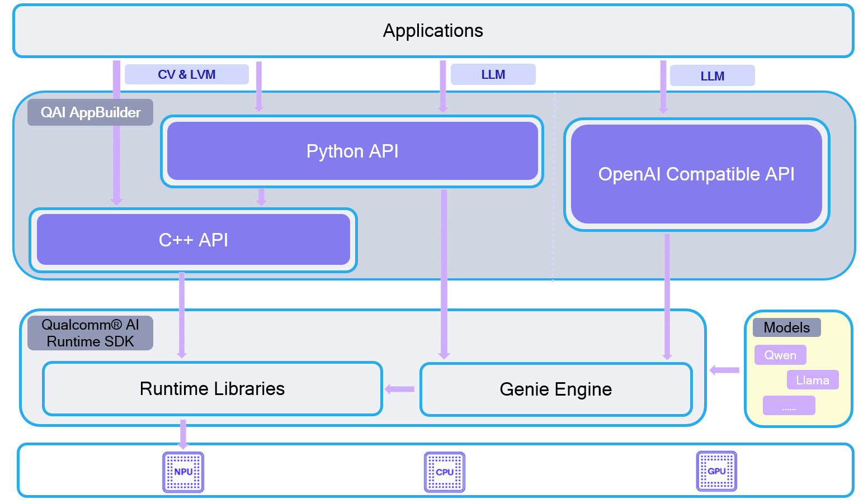Viewport: 868px width, 504px height.
Task: Click the arrow between Genie Engine and Runtime Libraries
Action: [399, 389]
